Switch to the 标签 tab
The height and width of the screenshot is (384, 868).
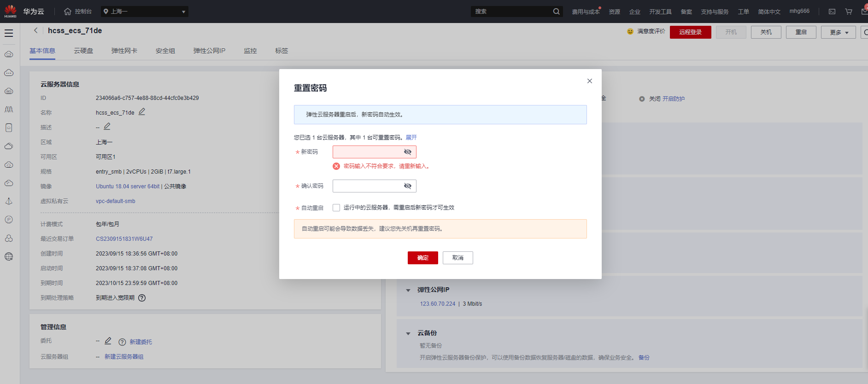pyautogui.click(x=282, y=51)
